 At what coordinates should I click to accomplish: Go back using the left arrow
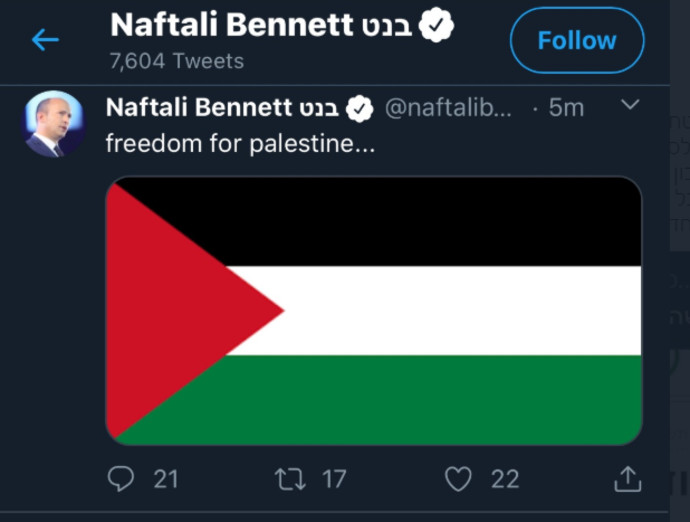point(45,40)
